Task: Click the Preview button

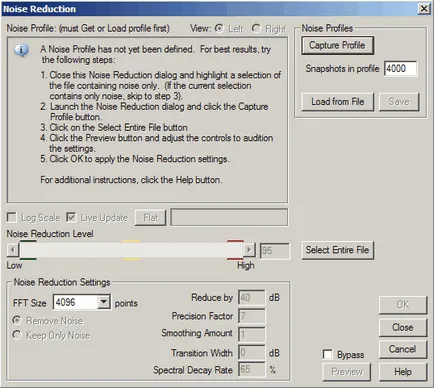Action: [x=347, y=372]
